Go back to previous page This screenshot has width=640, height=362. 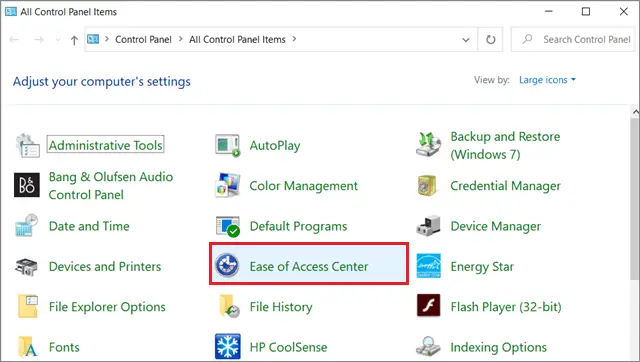(x=14, y=40)
